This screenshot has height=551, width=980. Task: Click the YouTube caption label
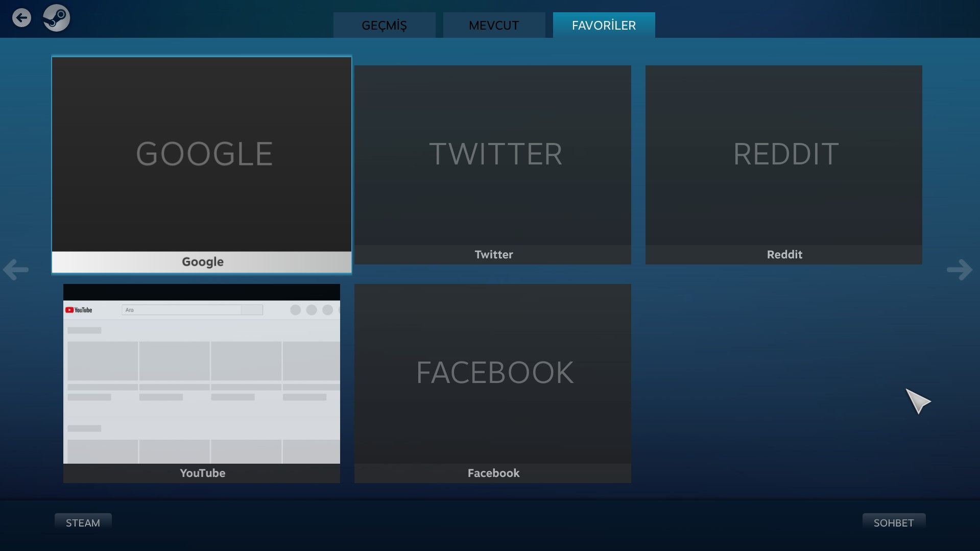202,473
